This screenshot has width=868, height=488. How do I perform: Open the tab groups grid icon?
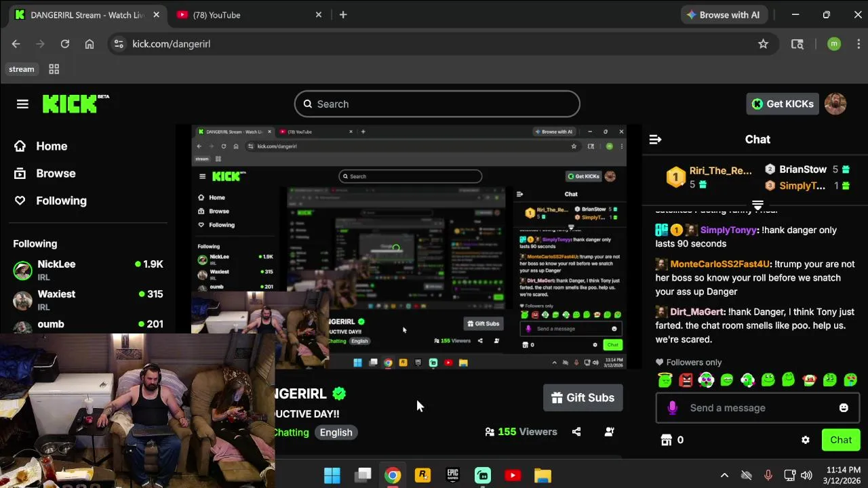coord(54,69)
